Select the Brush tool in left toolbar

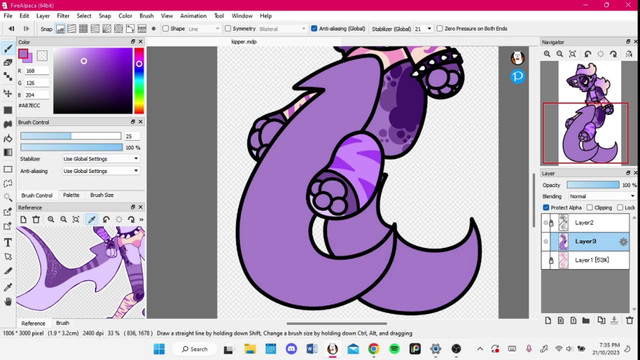(8, 49)
